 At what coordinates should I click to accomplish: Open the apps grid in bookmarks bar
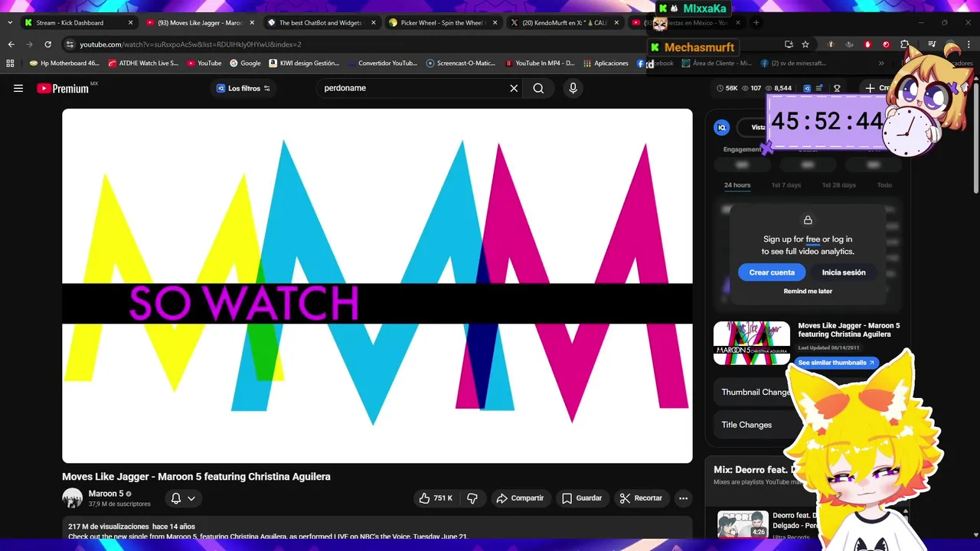coord(10,64)
